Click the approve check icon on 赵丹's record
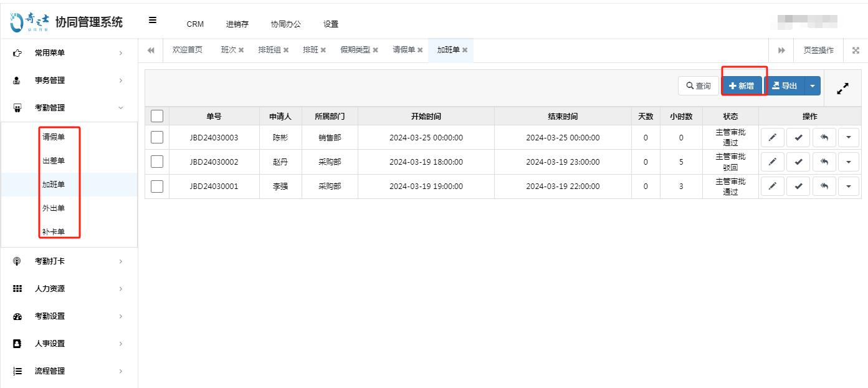The height and width of the screenshot is (388, 868). [798, 162]
